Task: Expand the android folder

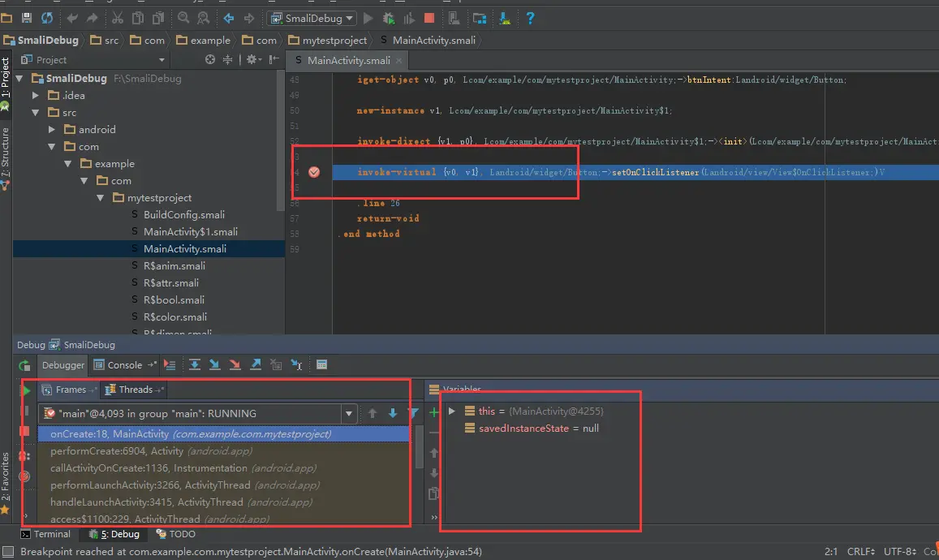Action: [51, 129]
